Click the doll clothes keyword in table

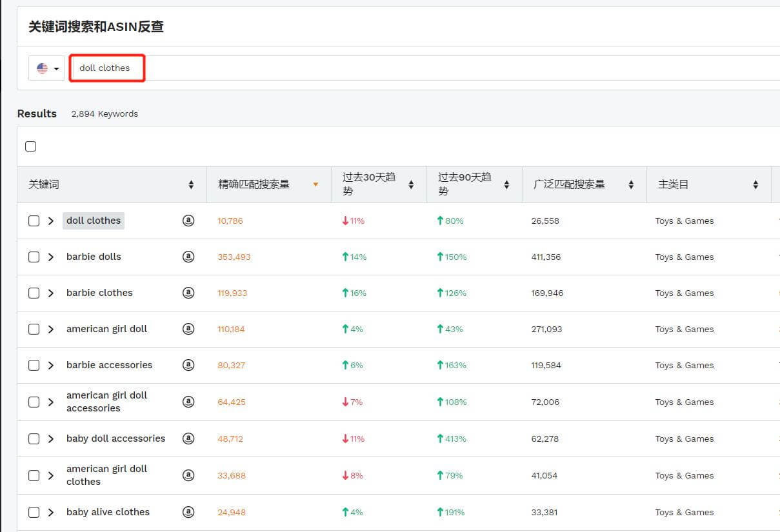94,221
